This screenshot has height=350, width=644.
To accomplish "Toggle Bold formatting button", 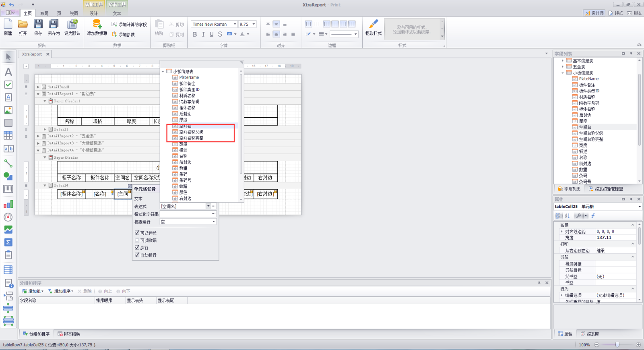I will [x=195, y=34].
